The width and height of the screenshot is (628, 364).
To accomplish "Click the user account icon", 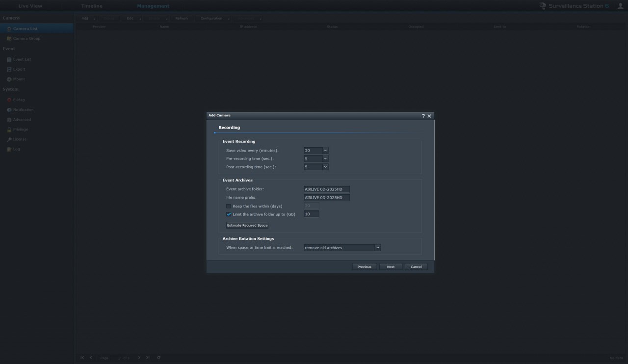I will pos(620,6).
